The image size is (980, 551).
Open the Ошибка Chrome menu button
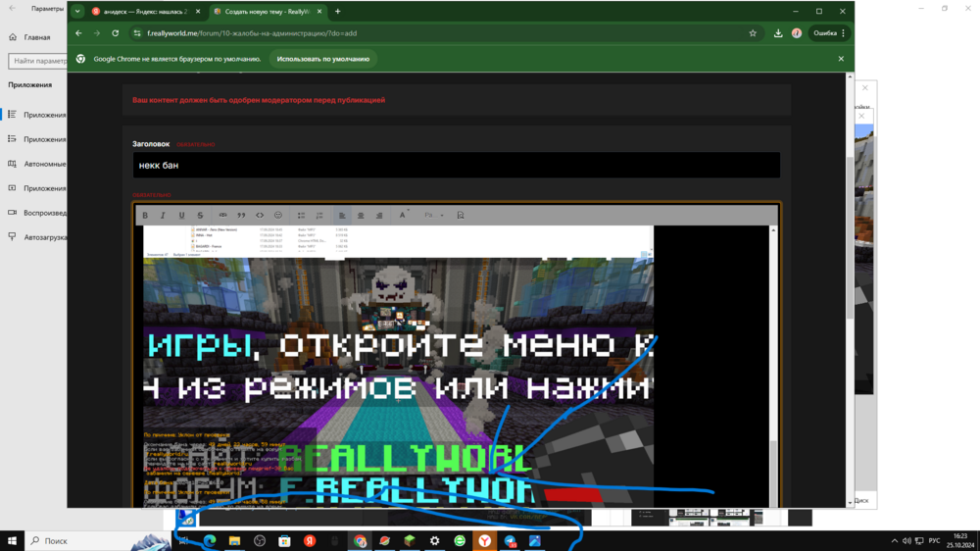(x=829, y=33)
